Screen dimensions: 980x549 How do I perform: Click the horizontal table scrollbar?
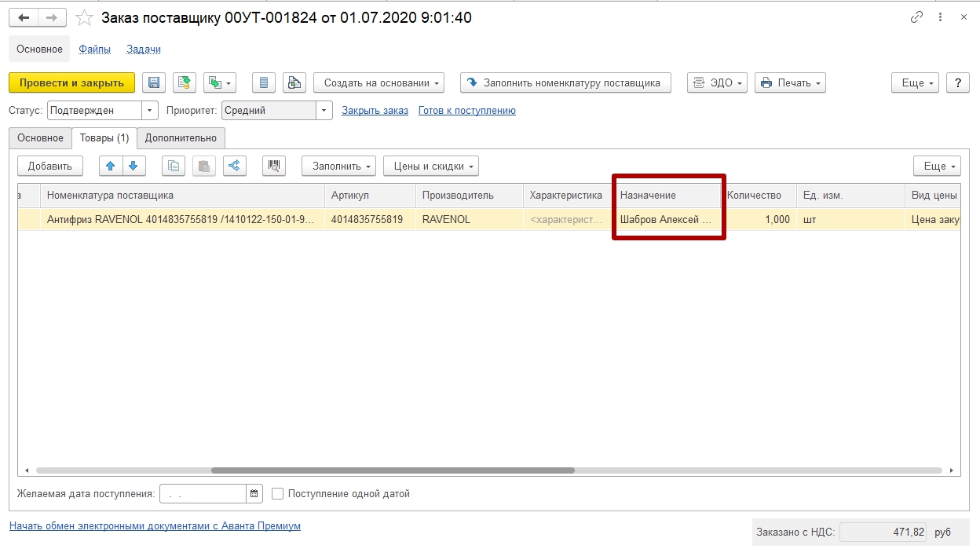pyautogui.click(x=393, y=470)
